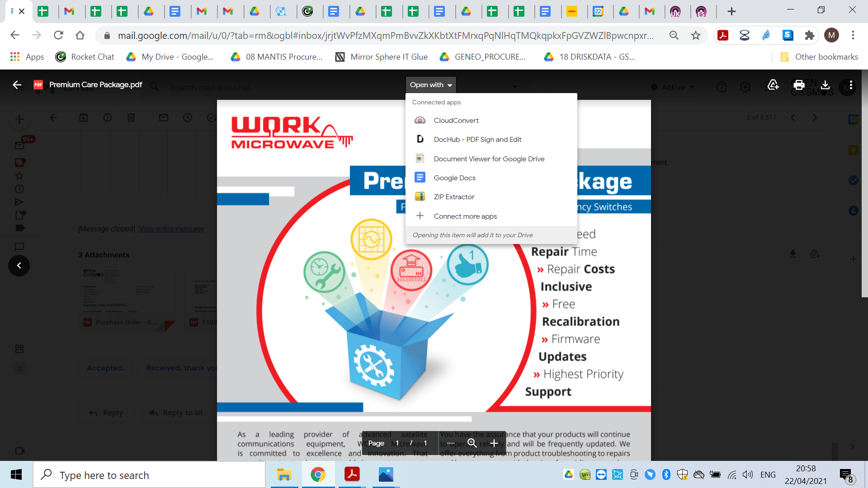The image size is (868, 488).
Task: Go back from PDF preview
Action: click(17, 85)
